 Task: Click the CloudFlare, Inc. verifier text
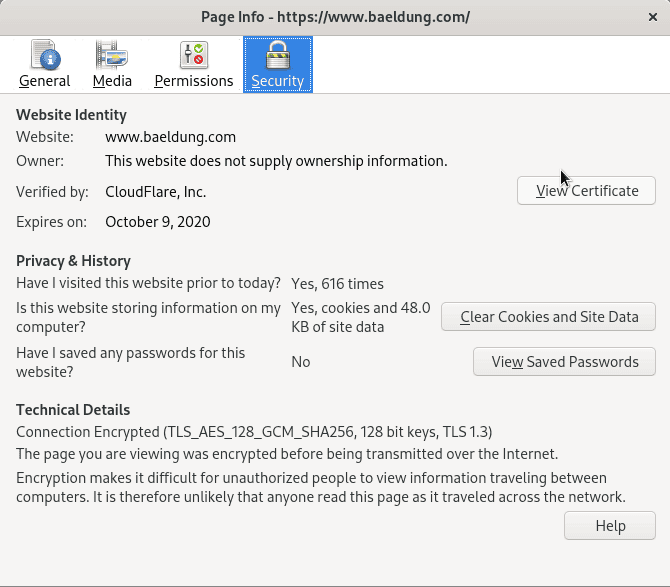(x=155, y=192)
